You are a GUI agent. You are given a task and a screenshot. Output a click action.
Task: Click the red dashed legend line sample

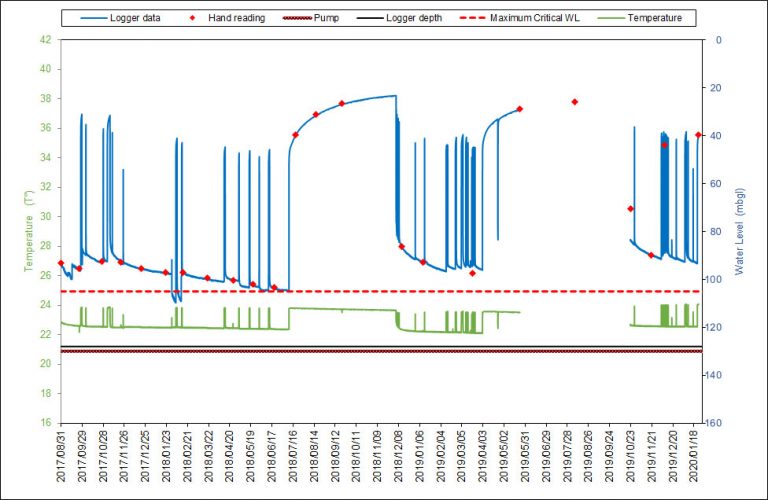(469, 18)
